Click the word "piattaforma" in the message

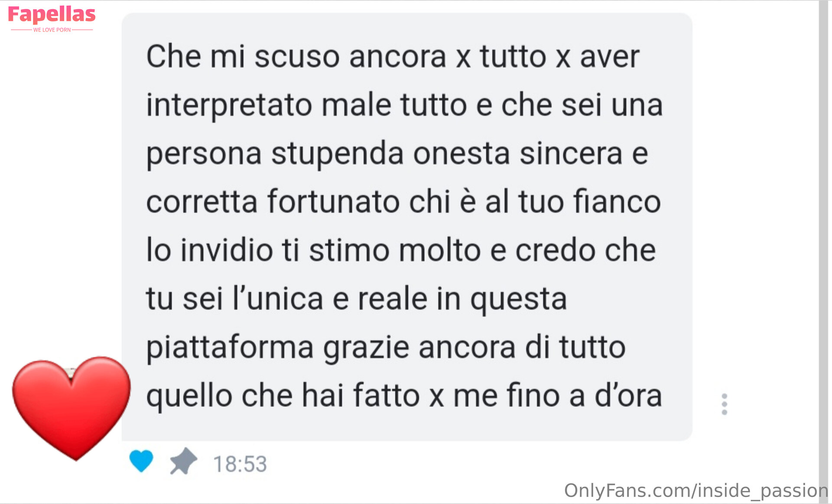pyautogui.click(x=230, y=348)
